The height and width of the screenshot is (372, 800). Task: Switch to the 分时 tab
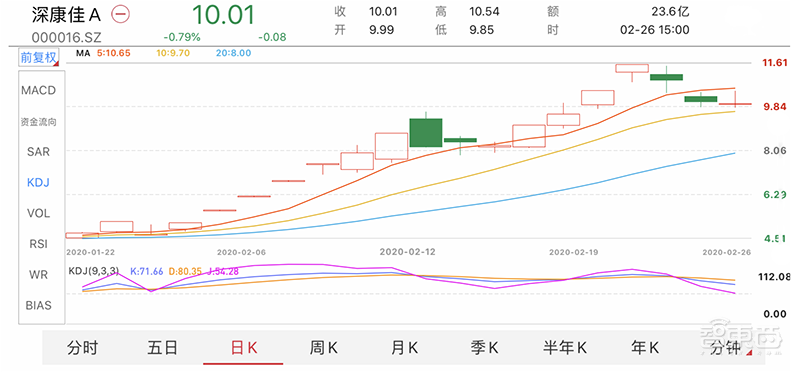point(82,348)
